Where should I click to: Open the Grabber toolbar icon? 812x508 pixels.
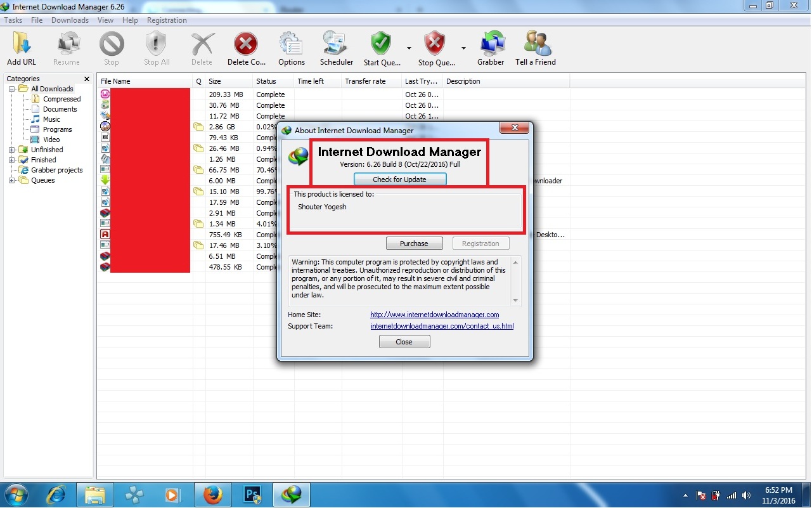(491, 44)
